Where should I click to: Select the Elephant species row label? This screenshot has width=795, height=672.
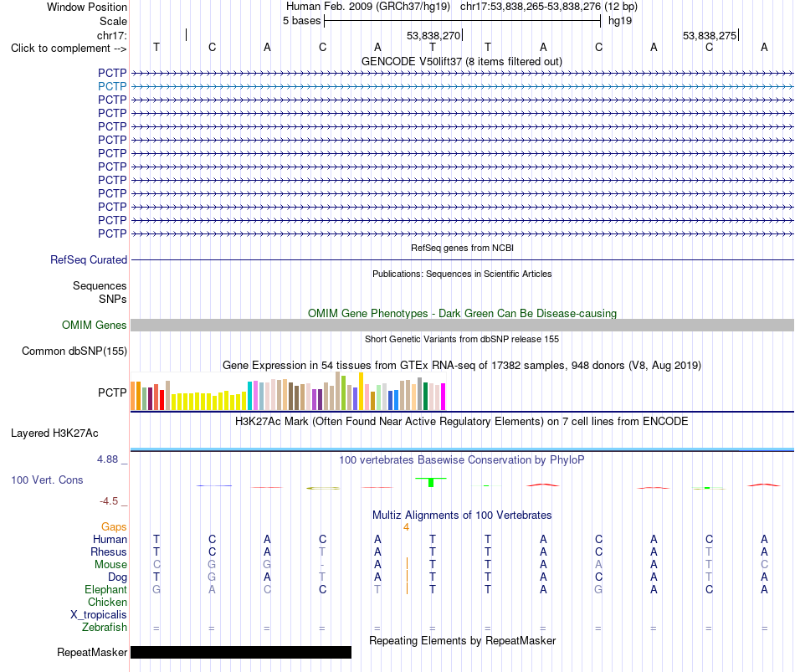105,589
